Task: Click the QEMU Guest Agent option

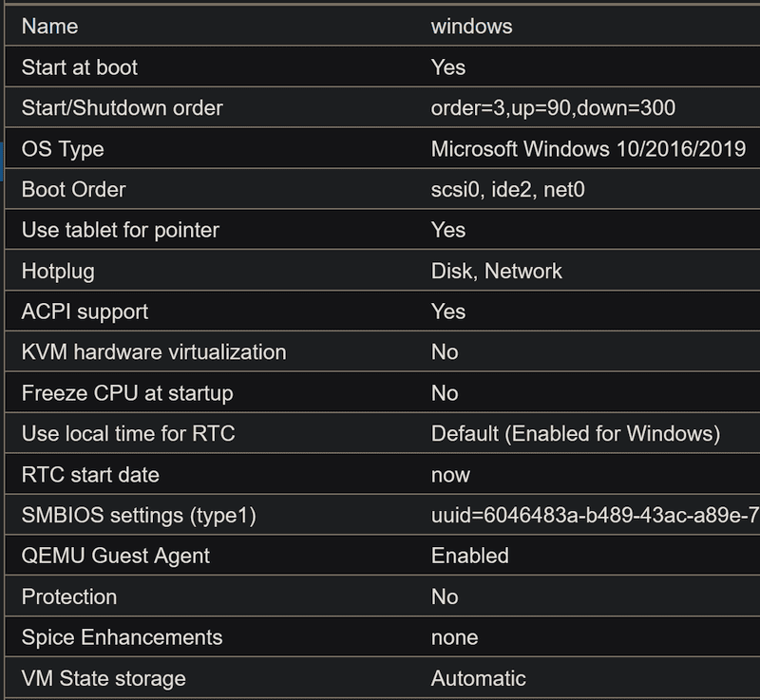Action: tap(115, 556)
